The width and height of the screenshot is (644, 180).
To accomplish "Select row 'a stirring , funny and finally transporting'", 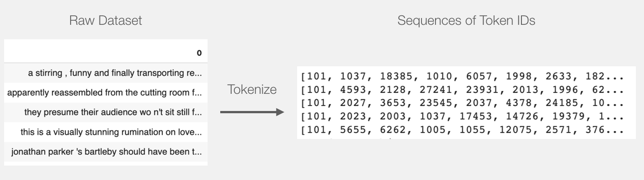I will coord(106,73).
